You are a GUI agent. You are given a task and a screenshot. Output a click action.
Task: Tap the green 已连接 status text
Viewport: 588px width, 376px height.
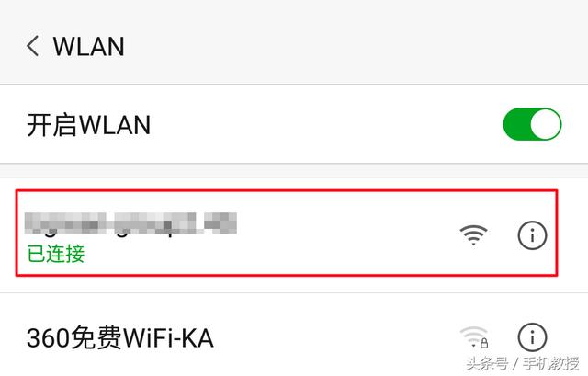[x=56, y=254]
